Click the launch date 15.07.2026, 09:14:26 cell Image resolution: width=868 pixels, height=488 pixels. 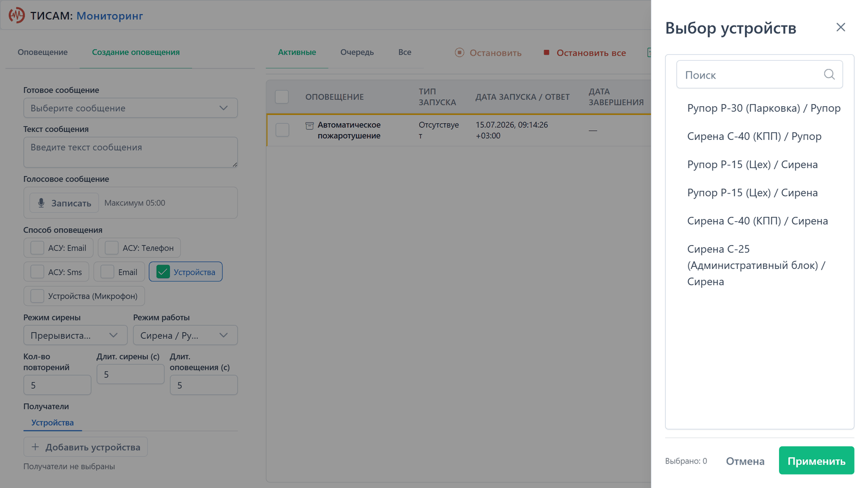click(512, 130)
